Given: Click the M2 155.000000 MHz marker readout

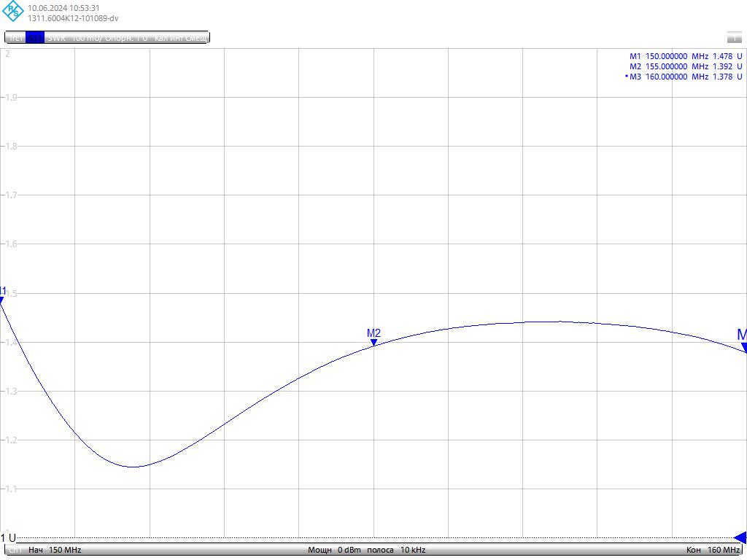Looking at the screenshot, I should (686, 66).
